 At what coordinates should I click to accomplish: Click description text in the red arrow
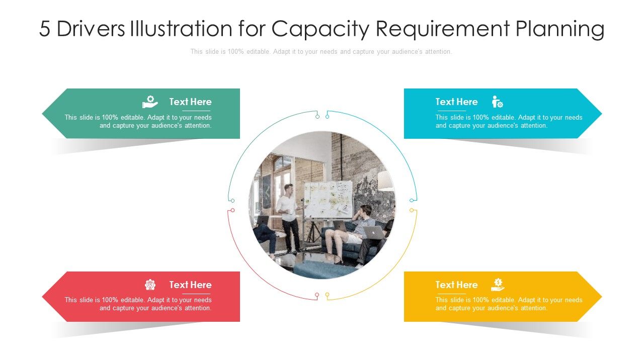tap(138, 304)
